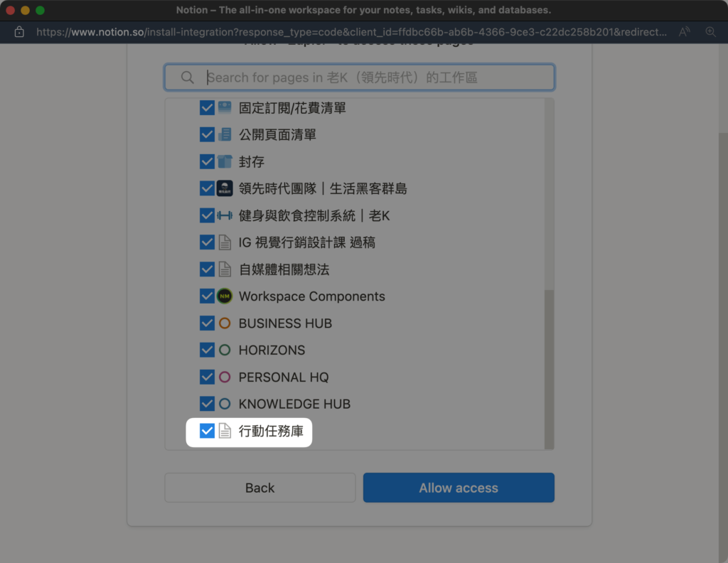The image size is (728, 563).
Task: Toggle the HORIZONS checkbox
Action: [207, 350]
